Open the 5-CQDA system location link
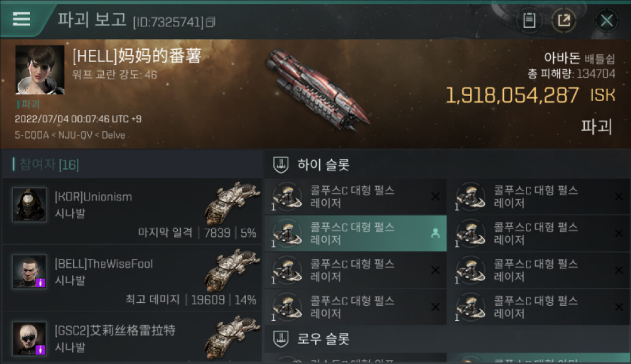 pyautogui.click(x=32, y=135)
